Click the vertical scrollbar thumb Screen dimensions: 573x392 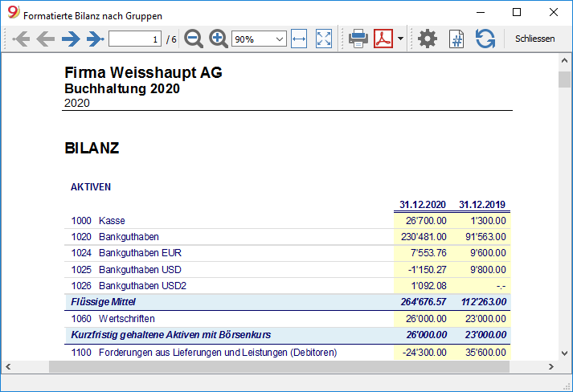pyautogui.click(x=565, y=80)
